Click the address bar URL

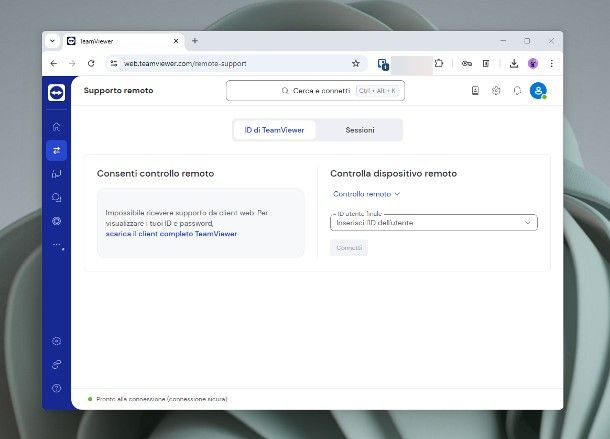[x=185, y=63]
